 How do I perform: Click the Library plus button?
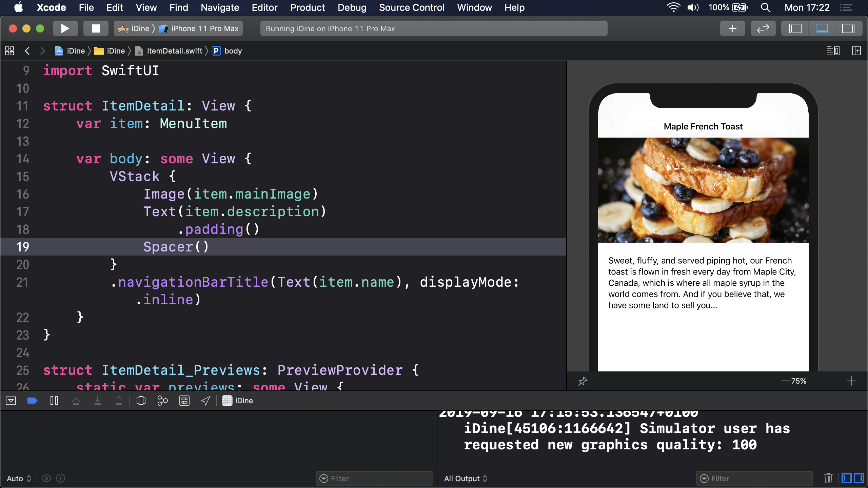click(732, 28)
